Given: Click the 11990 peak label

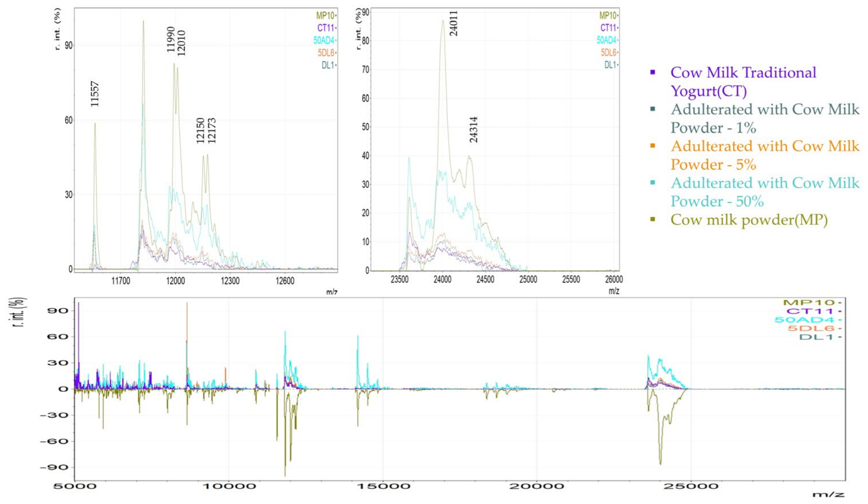Looking at the screenshot, I should [x=171, y=40].
